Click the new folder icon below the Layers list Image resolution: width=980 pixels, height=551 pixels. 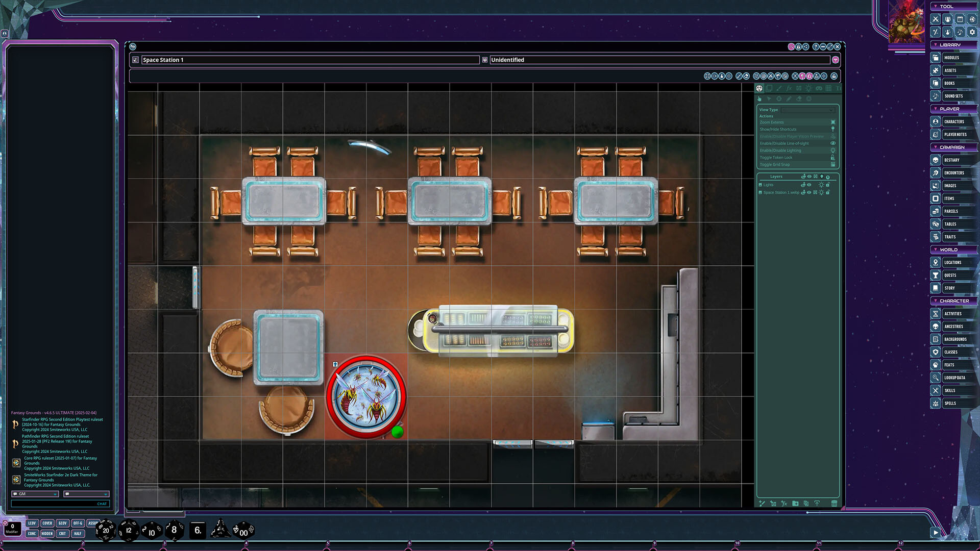795,504
